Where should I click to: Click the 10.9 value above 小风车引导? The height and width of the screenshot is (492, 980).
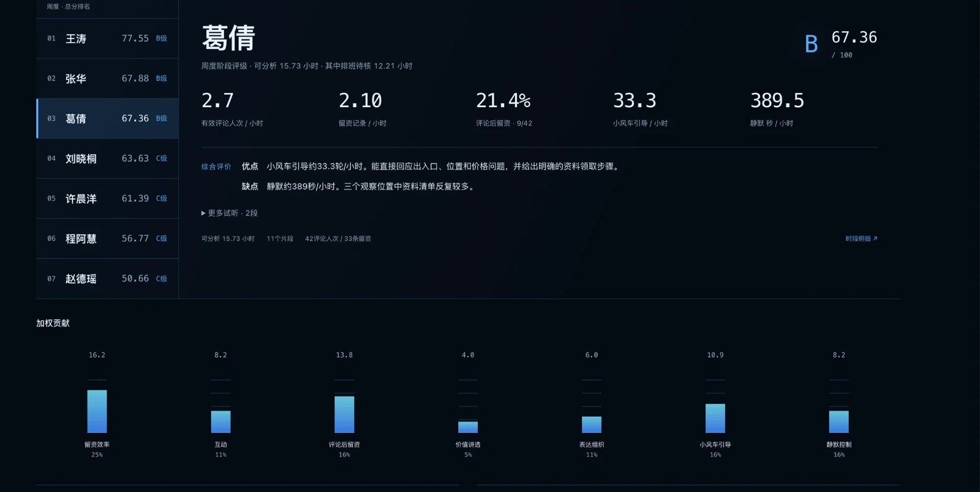(715, 355)
